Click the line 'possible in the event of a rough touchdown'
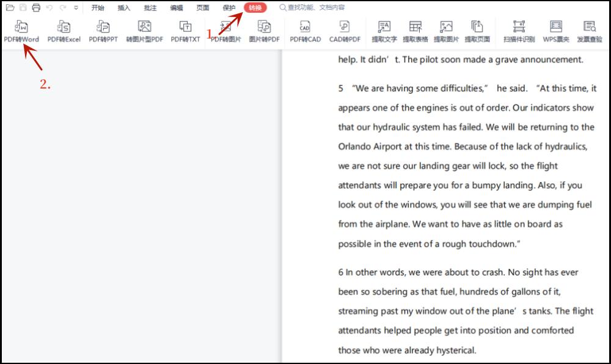This screenshot has width=611, height=364. pos(429,244)
